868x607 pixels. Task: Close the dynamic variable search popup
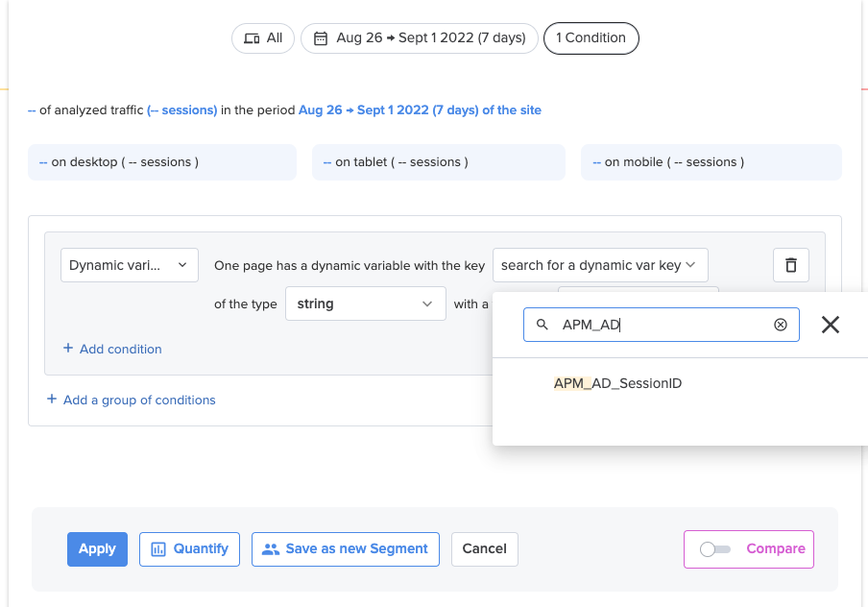[x=830, y=325]
